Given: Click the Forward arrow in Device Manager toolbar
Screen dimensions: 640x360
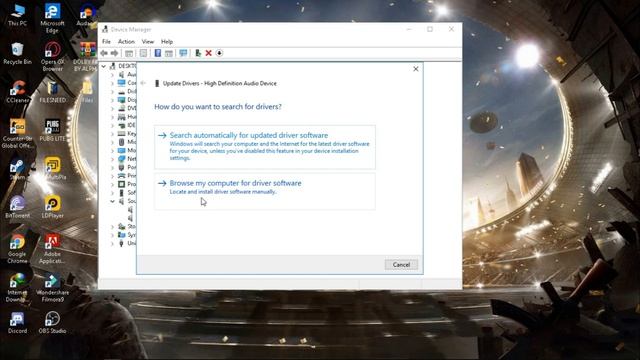Looking at the screenshot, I should click(115, 53).
